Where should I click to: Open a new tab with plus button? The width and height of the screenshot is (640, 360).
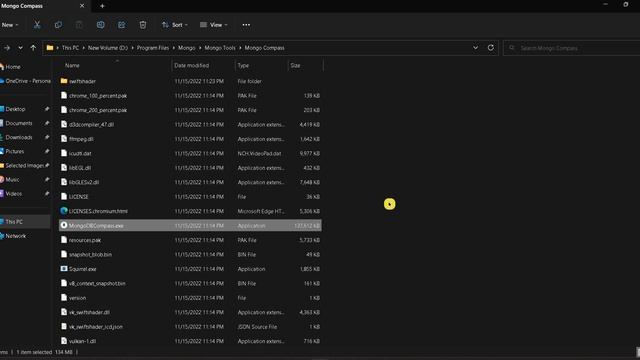click(x=102, y=6)
